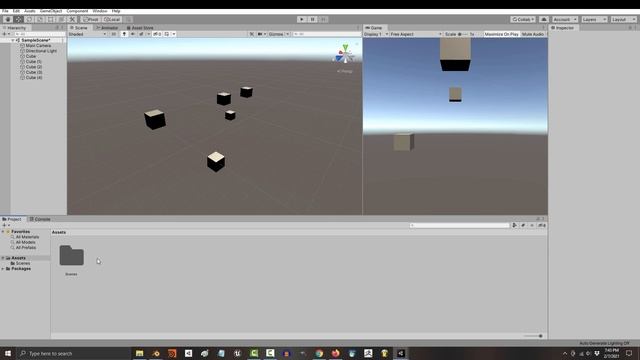Collapse the SampleScene hierarchy node
Viewport: 640px width, 360px height.
[x=13, y=40]
